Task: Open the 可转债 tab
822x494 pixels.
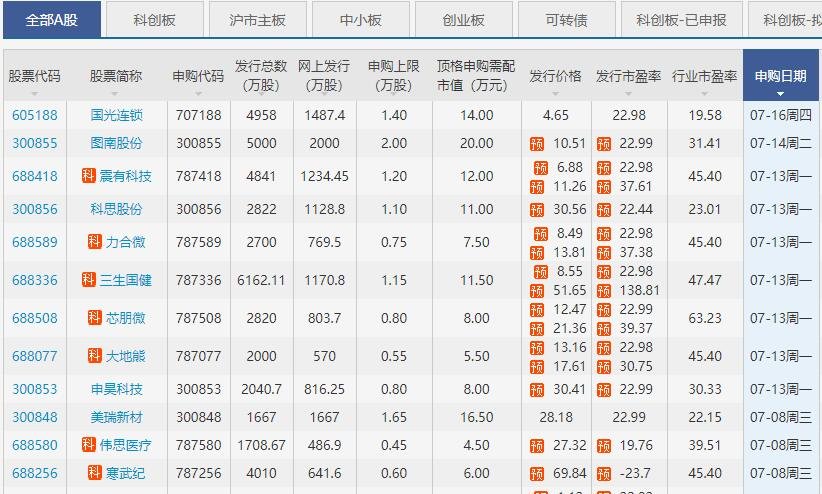Action: [567, 20]
